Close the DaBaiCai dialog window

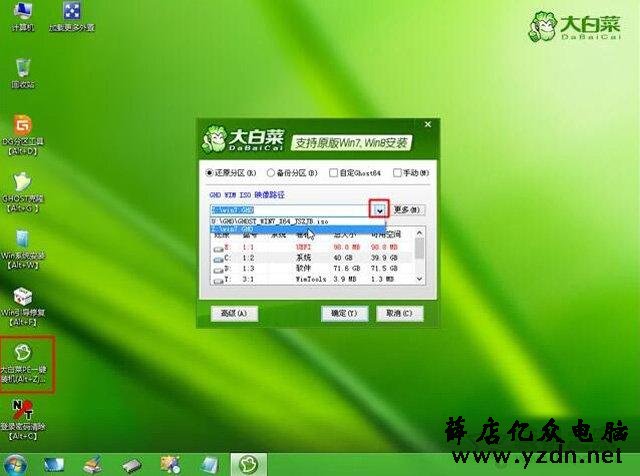428,124
